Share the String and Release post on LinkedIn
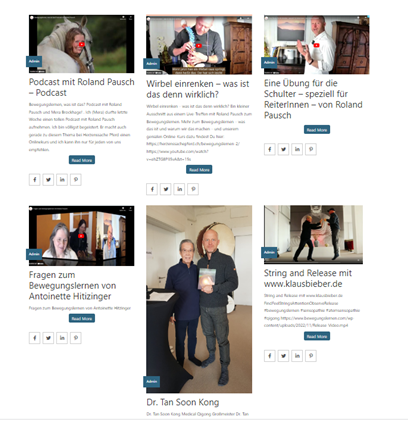Screen dimensions: 408x430 pos(297,356)
